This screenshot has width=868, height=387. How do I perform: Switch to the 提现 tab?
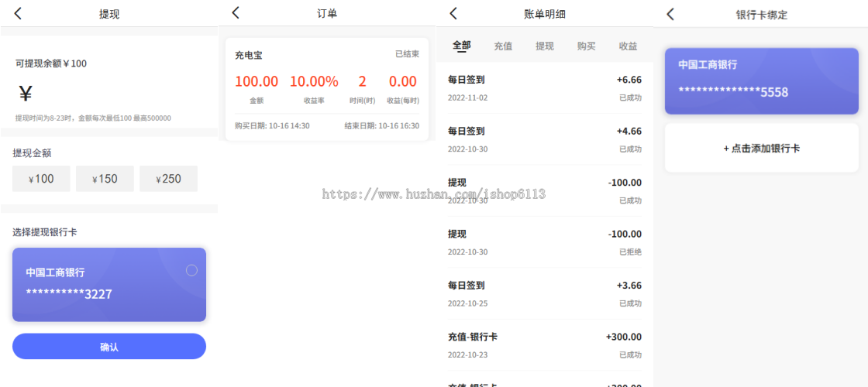[x=545, y=46]
